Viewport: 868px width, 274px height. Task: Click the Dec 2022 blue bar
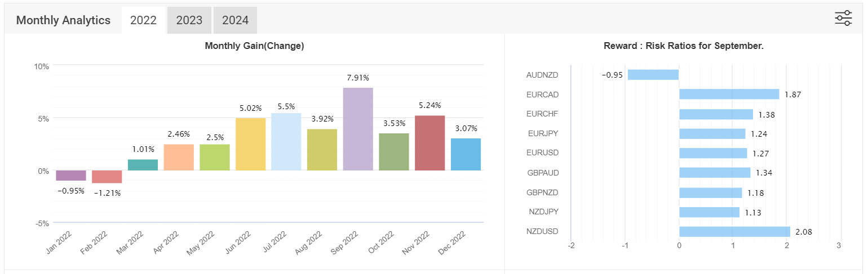click(466, 154)
